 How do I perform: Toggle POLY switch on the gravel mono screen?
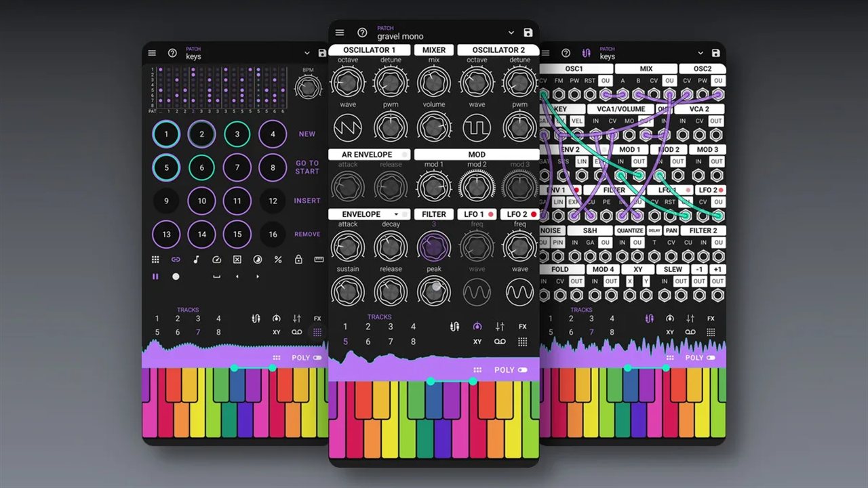point(522,370)
